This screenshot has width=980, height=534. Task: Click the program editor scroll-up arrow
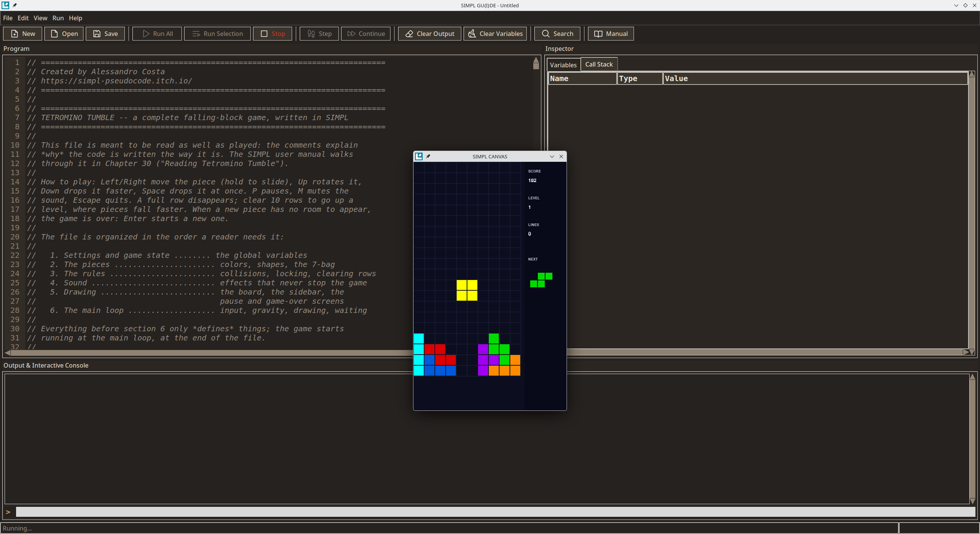pyautogui.click(x=536, y=60)
